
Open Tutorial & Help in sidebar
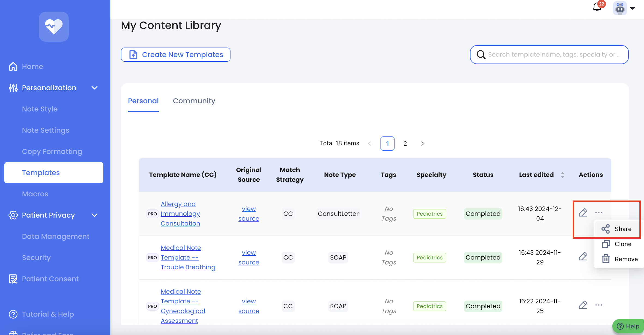(48, 314)
